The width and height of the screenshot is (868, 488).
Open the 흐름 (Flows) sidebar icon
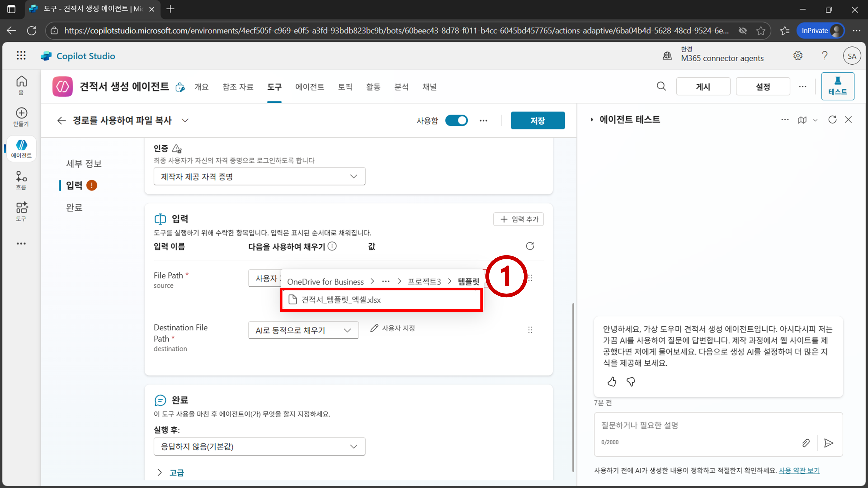coord(21,177)
